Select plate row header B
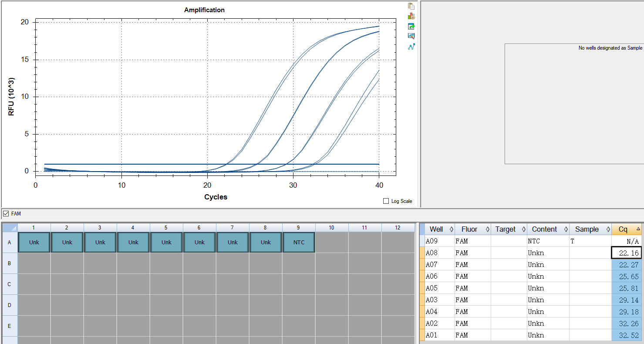644x344 pixels. coord(10,263)
